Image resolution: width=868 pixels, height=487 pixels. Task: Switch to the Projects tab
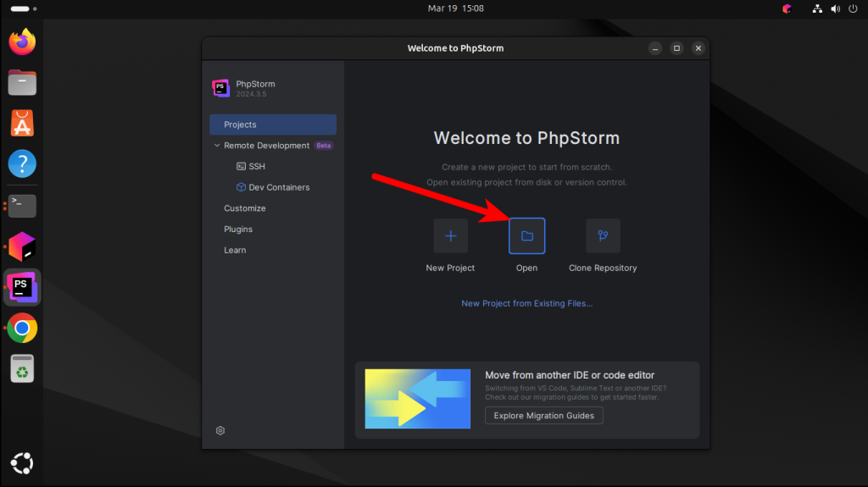point(273,125)
